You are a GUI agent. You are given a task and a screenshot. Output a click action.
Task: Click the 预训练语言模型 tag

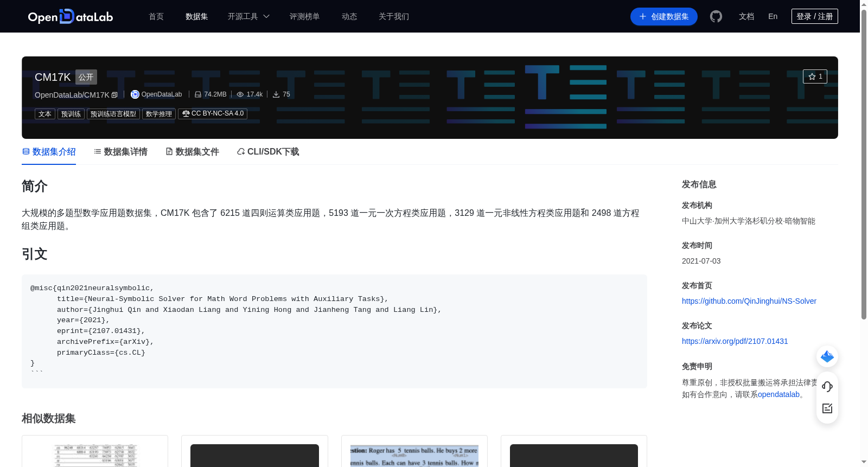pos(113,114)
